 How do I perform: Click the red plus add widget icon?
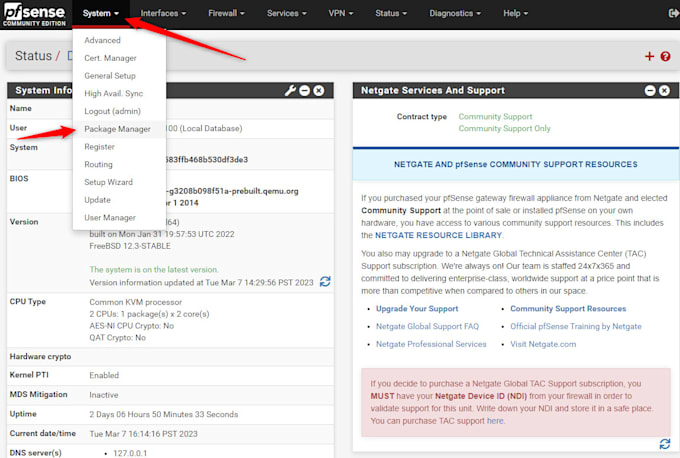click(x=649, y=56)
